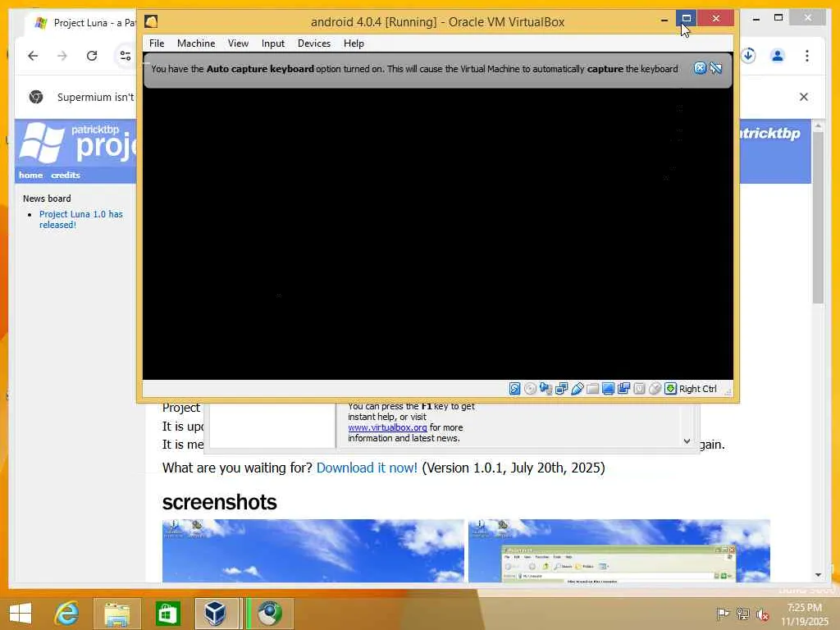Screen dimensions: 840x630
Task: Open the www.virtualbox.org link
Action: click(x=387, y=427)
